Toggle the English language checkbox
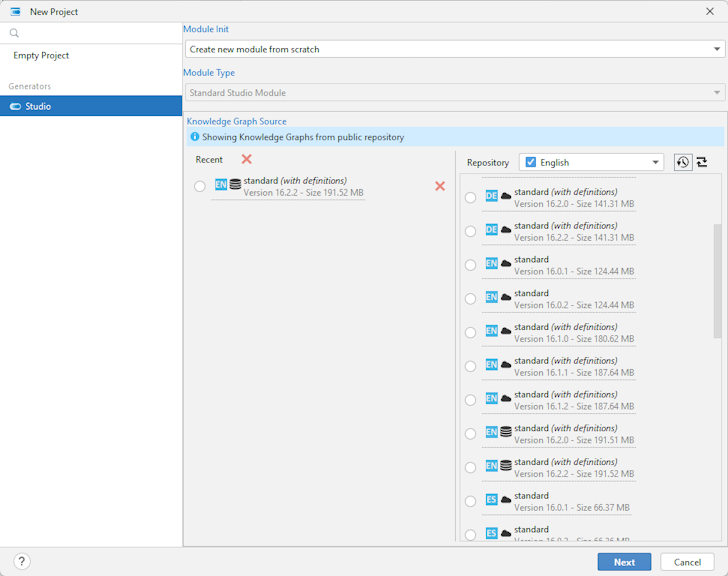Viewport: 728px width, 576px height. 531,162
